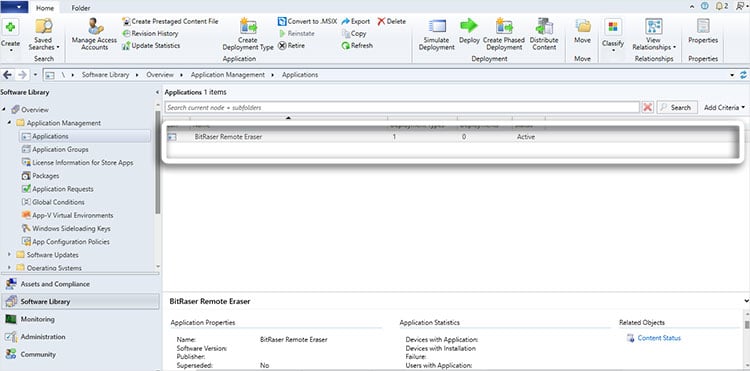Click Copy in the ribbon
This screenshot has height=371, width=750.
[354, 33]
